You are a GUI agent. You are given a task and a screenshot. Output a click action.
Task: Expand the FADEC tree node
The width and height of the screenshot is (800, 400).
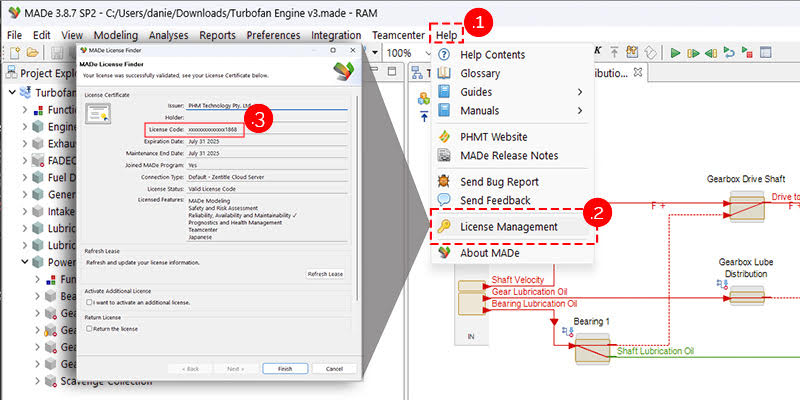click(x=24, y=160)
